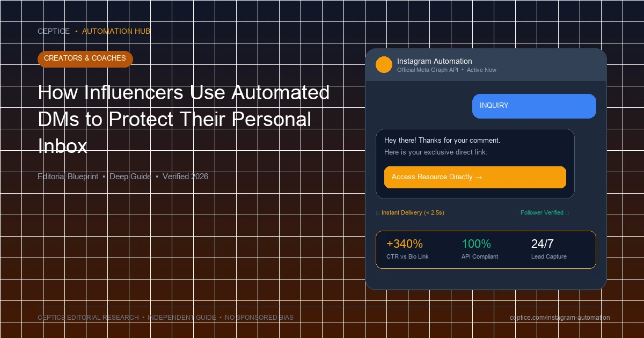Click the Editorial Blueprint byline text
This screenshot has height=338, width=644.
[x=68, y=177]
